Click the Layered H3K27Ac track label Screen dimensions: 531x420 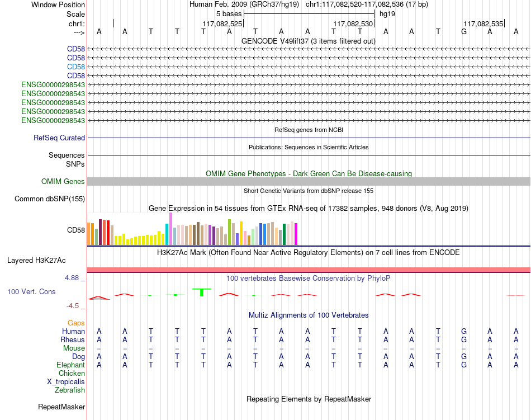pos(36,261)
